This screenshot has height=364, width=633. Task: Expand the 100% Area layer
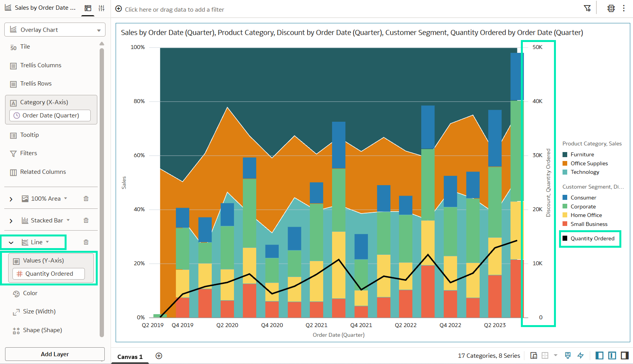click(11, 199)
